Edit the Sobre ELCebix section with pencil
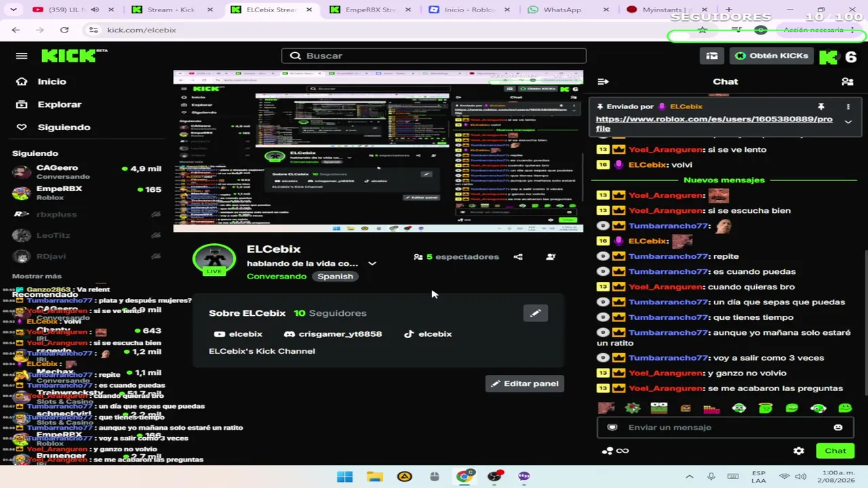The height and width of the screenshot is (488, 868). 535,313
